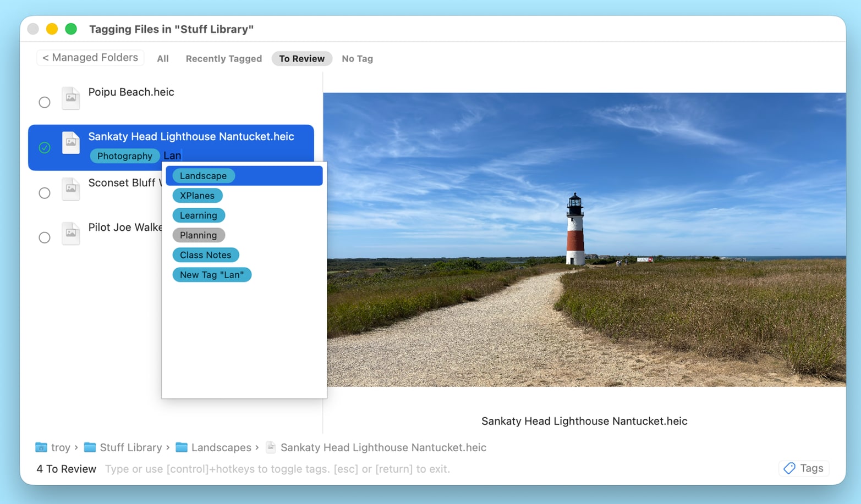The height and width of the screenshot is (504, 861).
Task: Select "XPlanes" in the suggestions list
Action: tap(197, 195)
